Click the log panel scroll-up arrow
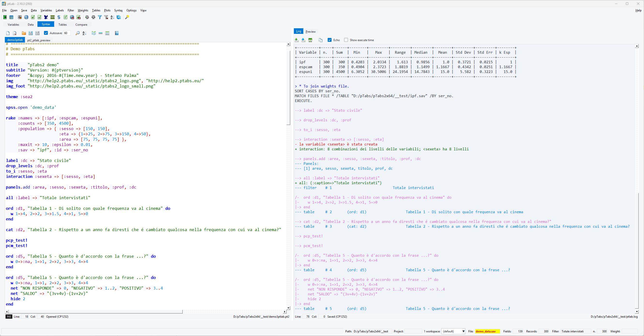The height and width of the screenshot is (336, 644). (637, 46)
